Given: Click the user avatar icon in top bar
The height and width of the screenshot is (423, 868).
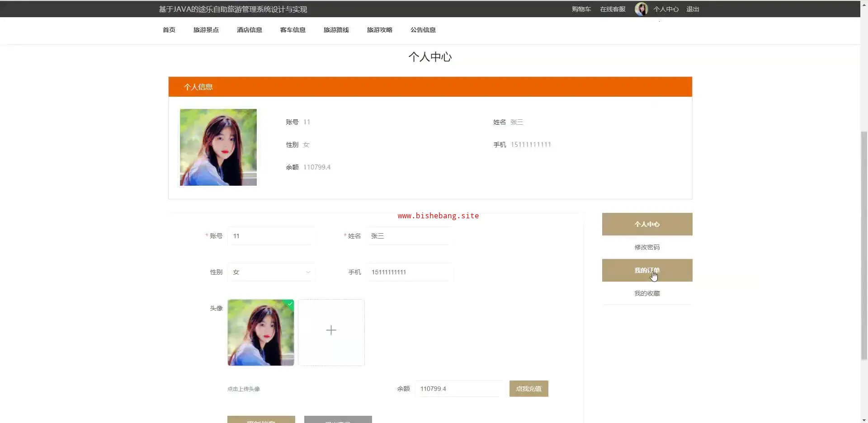Looking at the screenshot, I should (641, 9).
